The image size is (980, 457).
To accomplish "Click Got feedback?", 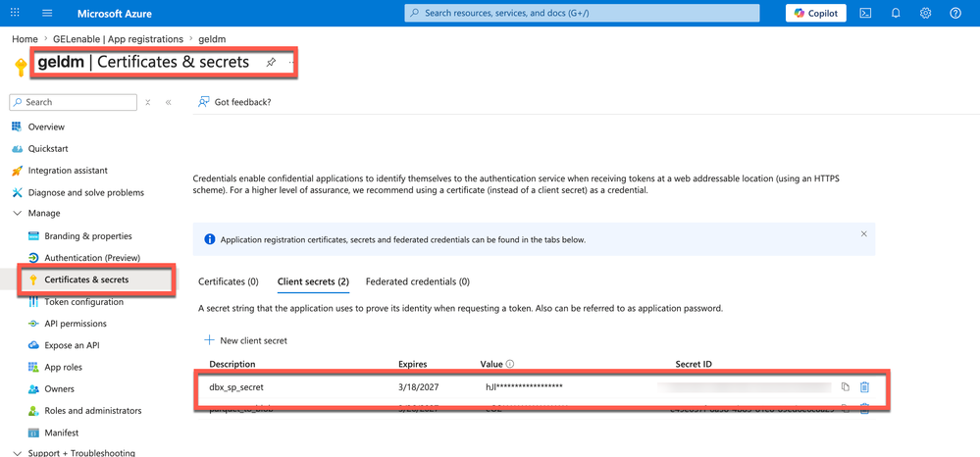I will pyautogui.click(x=234, y=102).
